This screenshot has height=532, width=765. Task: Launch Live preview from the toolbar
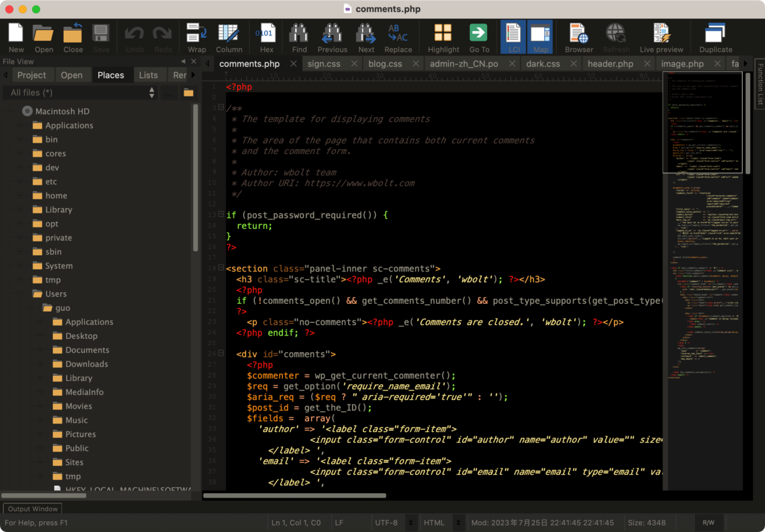(x=661, y=38)
